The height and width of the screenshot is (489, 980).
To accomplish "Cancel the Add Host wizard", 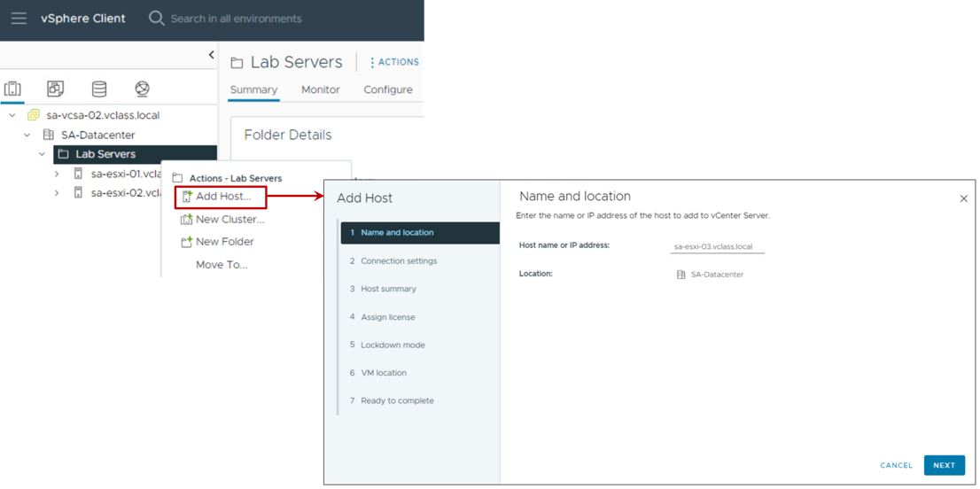I will click(x=896, y=465).
